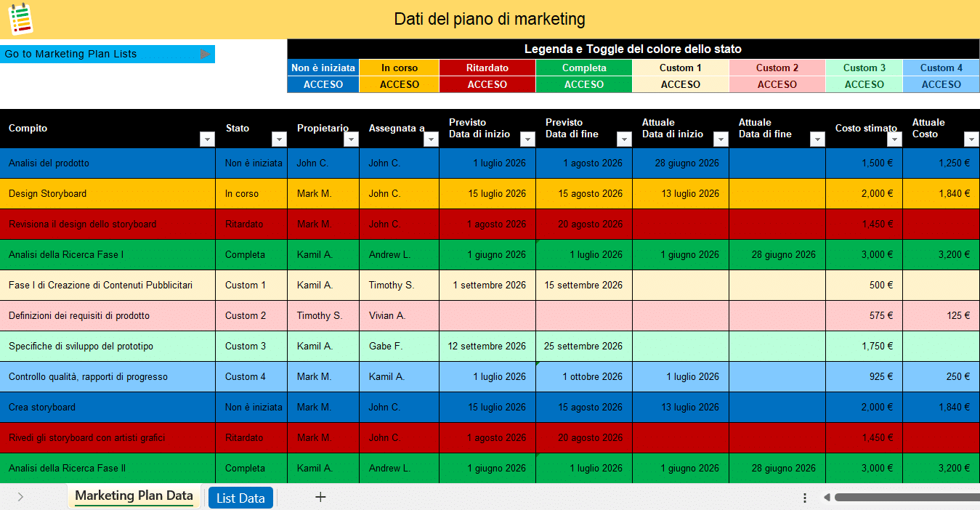Toggle ACCESO under Completa status

(584, 84)
